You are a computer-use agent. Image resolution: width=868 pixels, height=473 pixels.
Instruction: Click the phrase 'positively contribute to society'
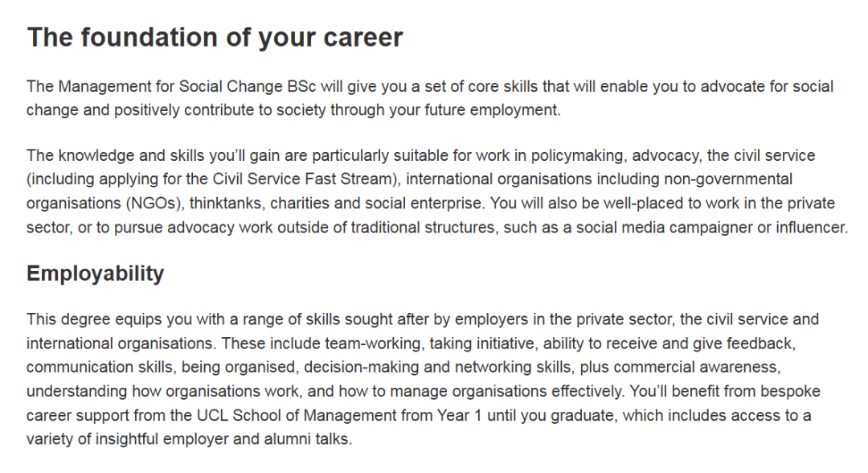[x=220, y=110]
